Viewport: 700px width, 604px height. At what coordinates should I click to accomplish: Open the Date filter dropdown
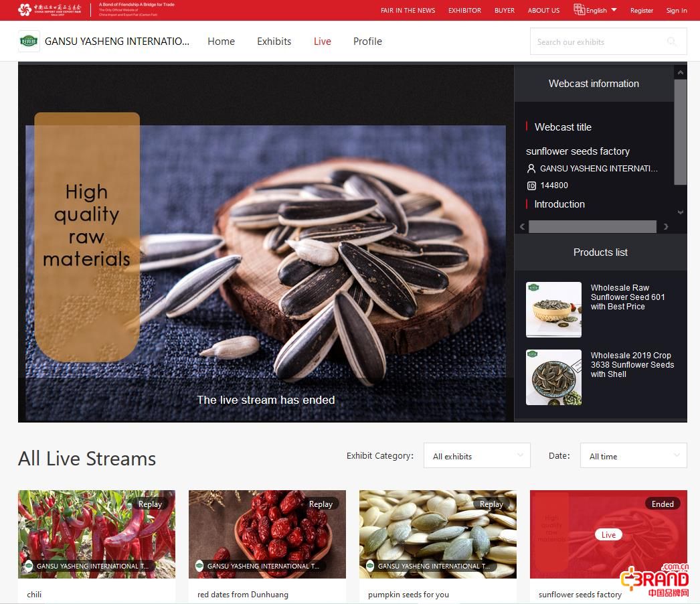(633, 456)
